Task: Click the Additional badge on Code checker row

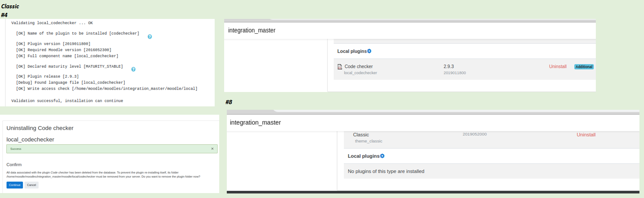Action: (x=584, y=67)
